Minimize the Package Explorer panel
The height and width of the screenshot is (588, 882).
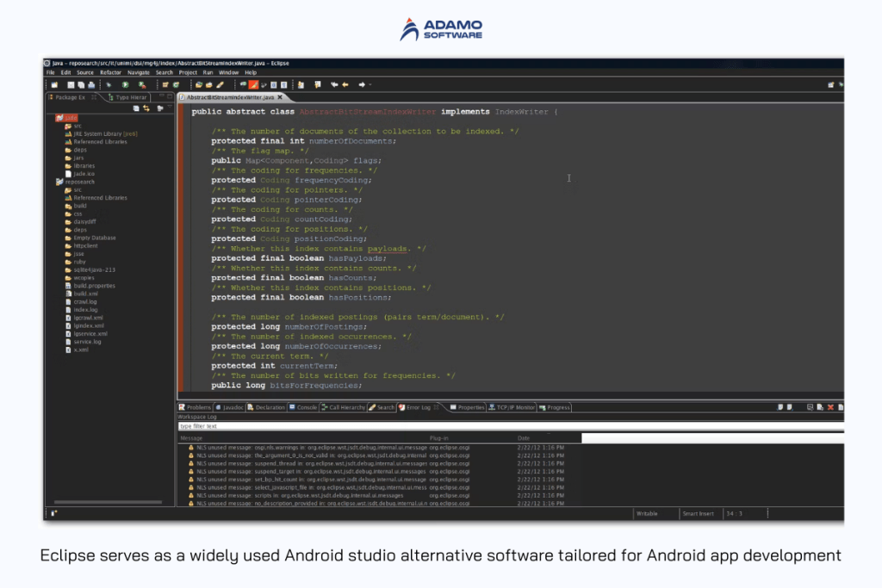(x=162, y=96)
